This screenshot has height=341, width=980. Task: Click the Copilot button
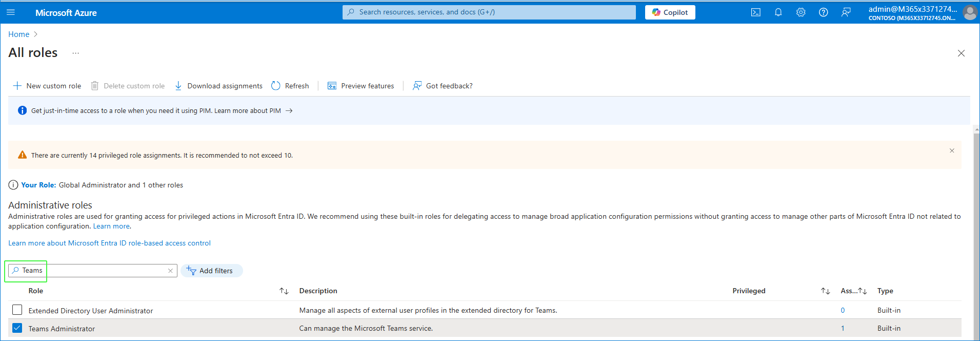[x=670, y=12]
